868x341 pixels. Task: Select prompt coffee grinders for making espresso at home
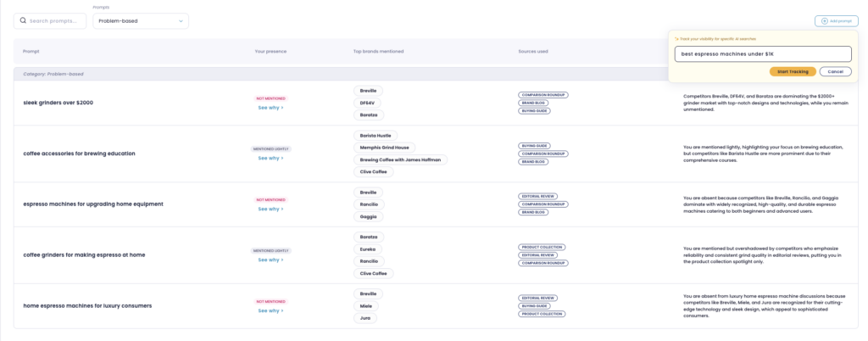pos(84,254)
